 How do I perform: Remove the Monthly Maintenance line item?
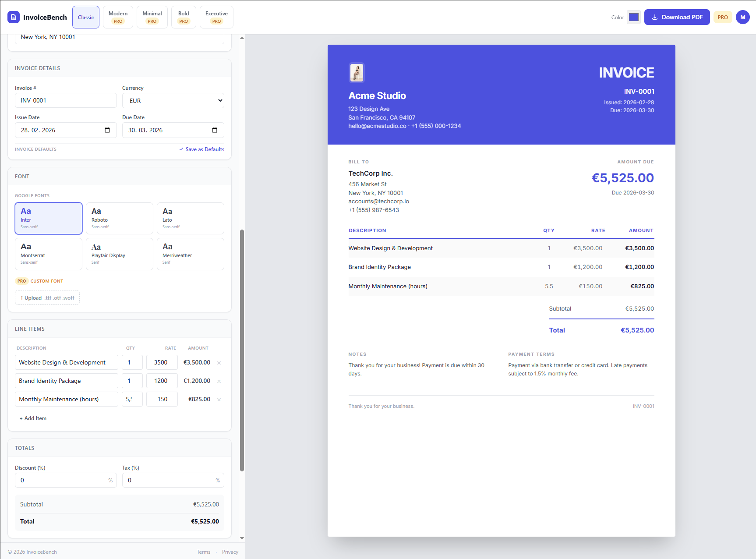(x=219, y=399)
